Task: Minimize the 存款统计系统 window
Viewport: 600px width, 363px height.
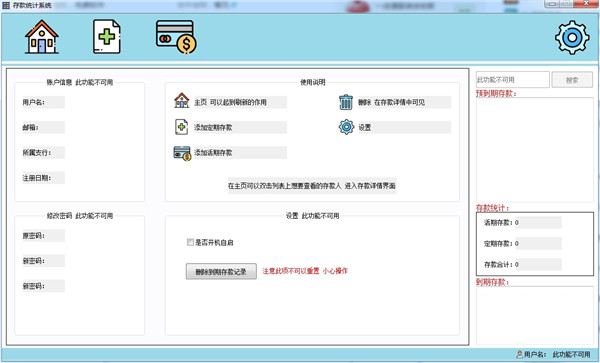Action: click(552, 3)
